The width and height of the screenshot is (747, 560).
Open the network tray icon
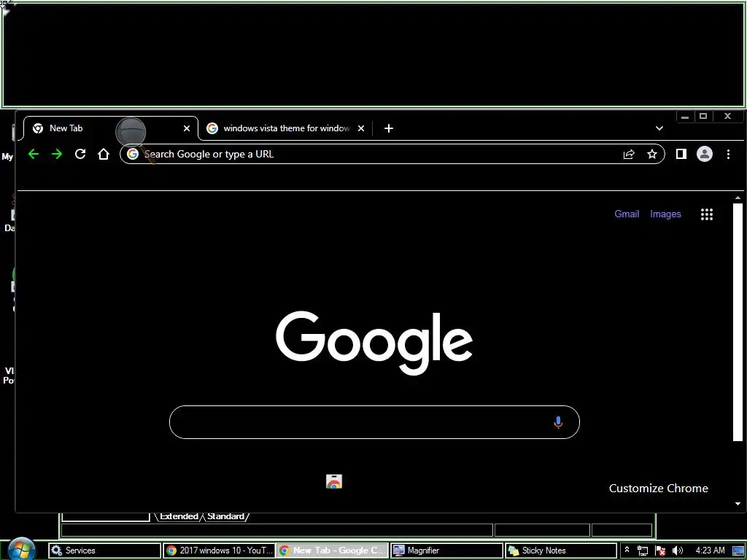642,551
